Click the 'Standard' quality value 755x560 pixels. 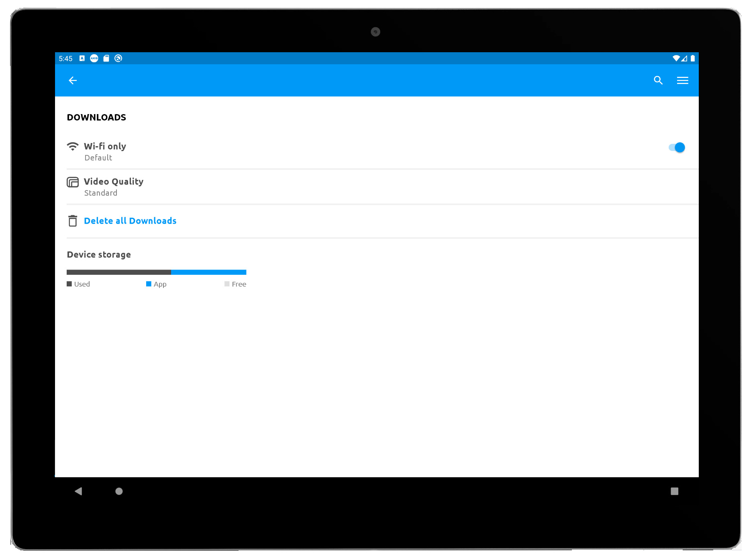pyautogui.click(x=101, y=193)
